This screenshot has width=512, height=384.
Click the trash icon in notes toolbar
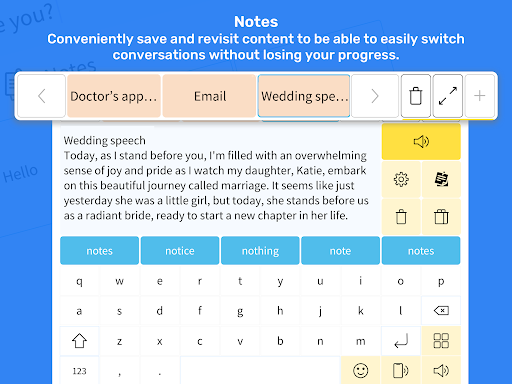(x=416, y=96)
